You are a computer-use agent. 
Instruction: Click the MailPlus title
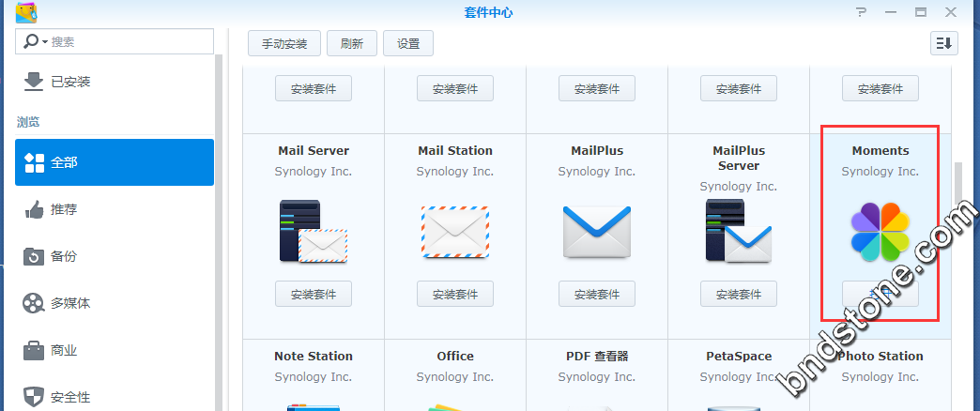click(597, 150)
